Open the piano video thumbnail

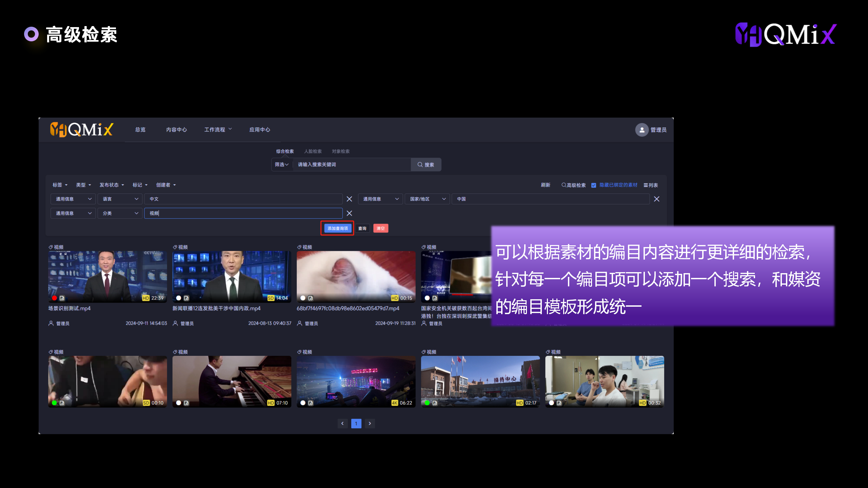coord(232,381)
